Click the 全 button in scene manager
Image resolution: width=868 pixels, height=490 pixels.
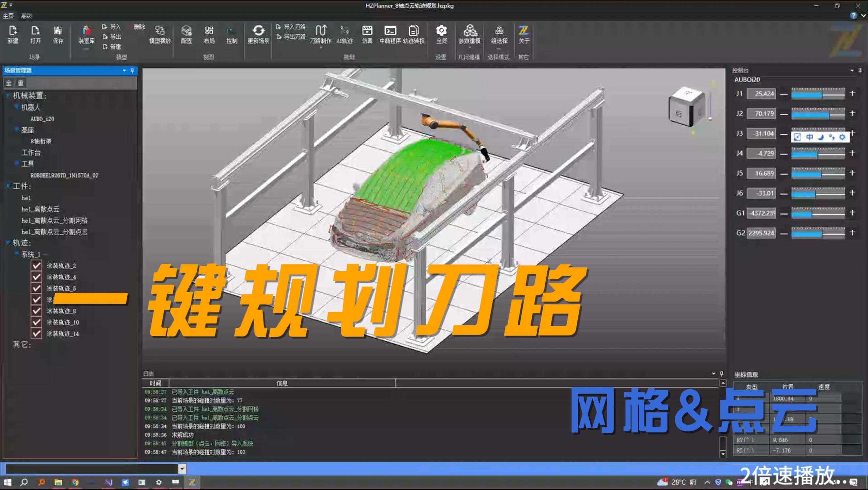(x=9, y=83)
